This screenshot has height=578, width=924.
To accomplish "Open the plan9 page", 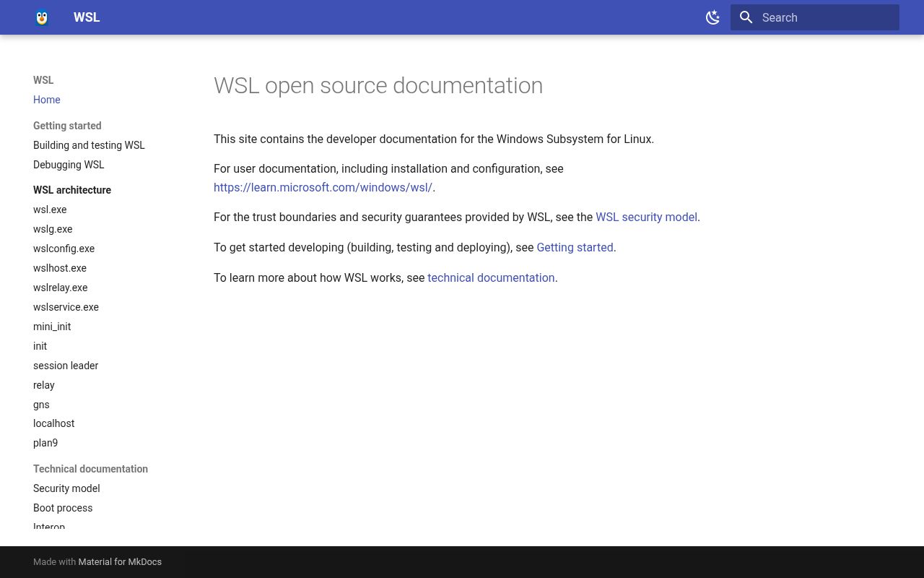I will click(45, 443).
